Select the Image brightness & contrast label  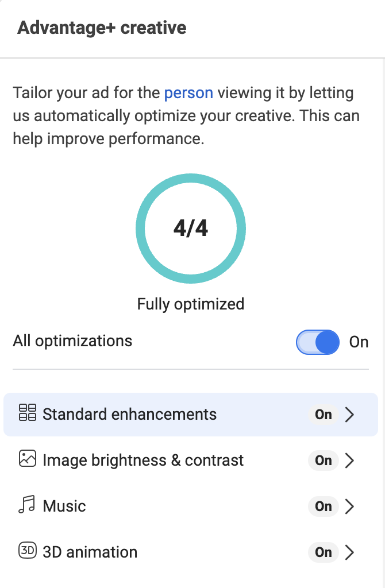point(143,461)
